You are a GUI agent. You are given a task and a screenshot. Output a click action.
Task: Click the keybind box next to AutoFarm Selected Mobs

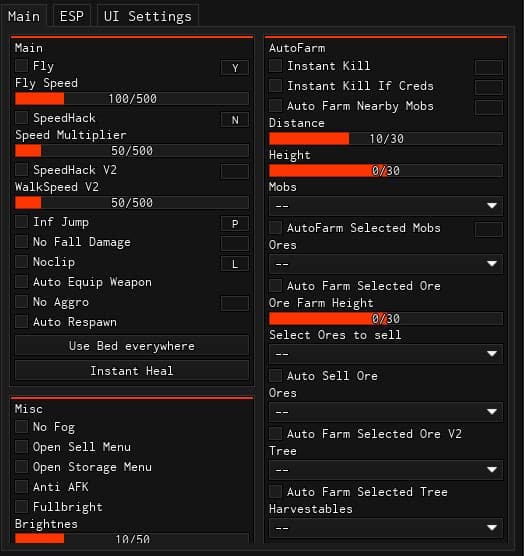pyautogui.click(x=489, y=229)
